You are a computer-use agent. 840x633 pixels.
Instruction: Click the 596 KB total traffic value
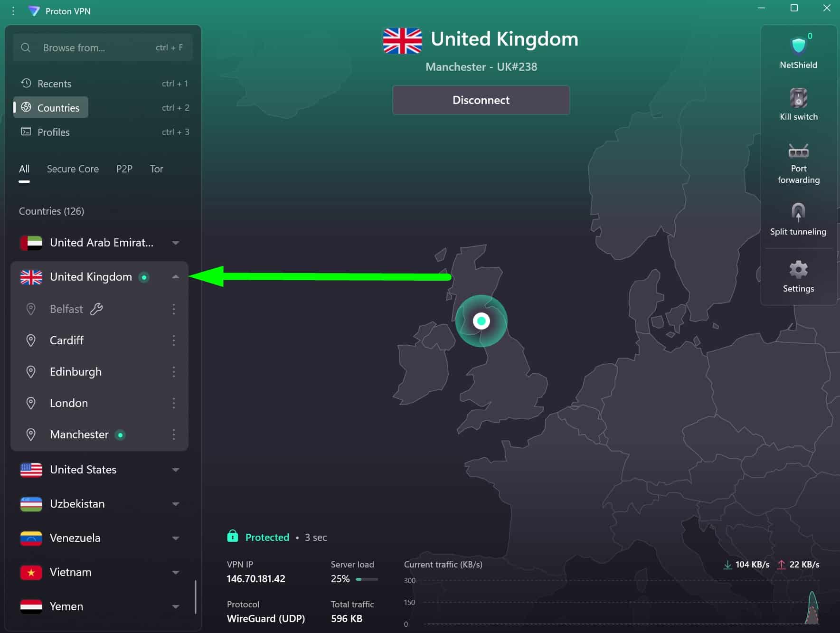click(x=347, y=619)
